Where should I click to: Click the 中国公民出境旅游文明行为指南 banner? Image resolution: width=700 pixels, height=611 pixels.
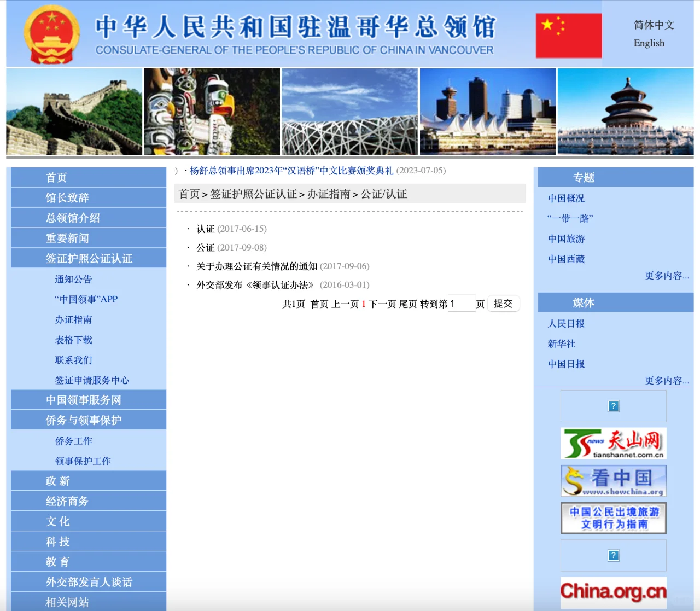pyautogui.click(x=613, y=518)
